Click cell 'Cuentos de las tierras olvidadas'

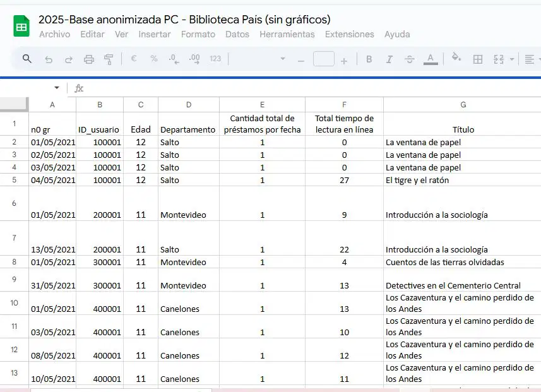point(462,262)
